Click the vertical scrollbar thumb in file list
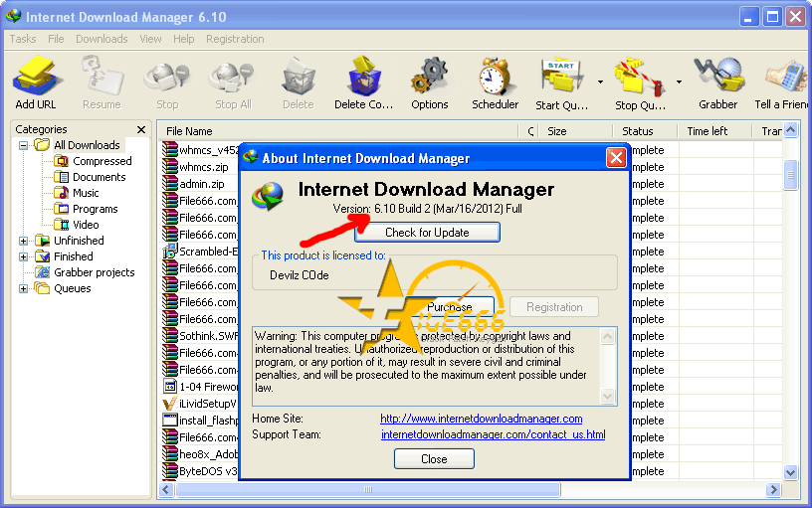This screenshot has width=812, height=508. pos(790,175)
